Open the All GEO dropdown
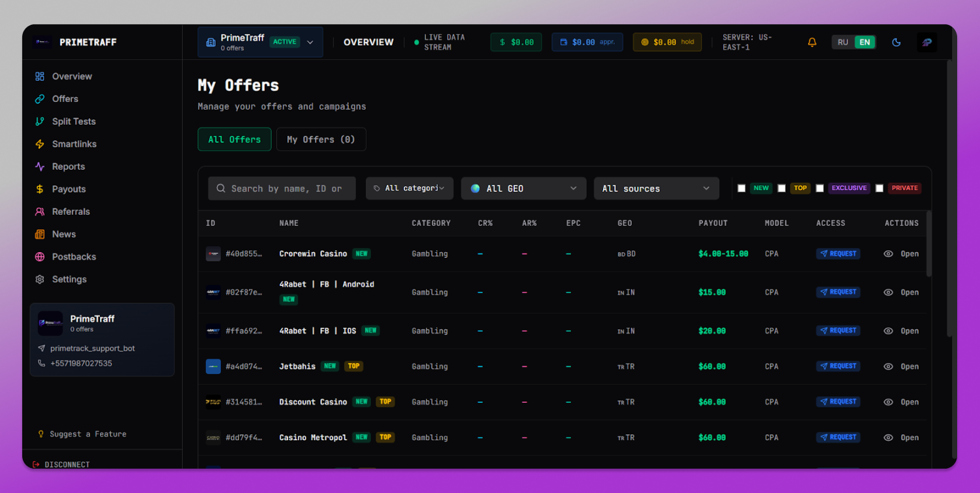Viewport: 980px width, 493px height. pyautogui.click(x=523, y=188)
